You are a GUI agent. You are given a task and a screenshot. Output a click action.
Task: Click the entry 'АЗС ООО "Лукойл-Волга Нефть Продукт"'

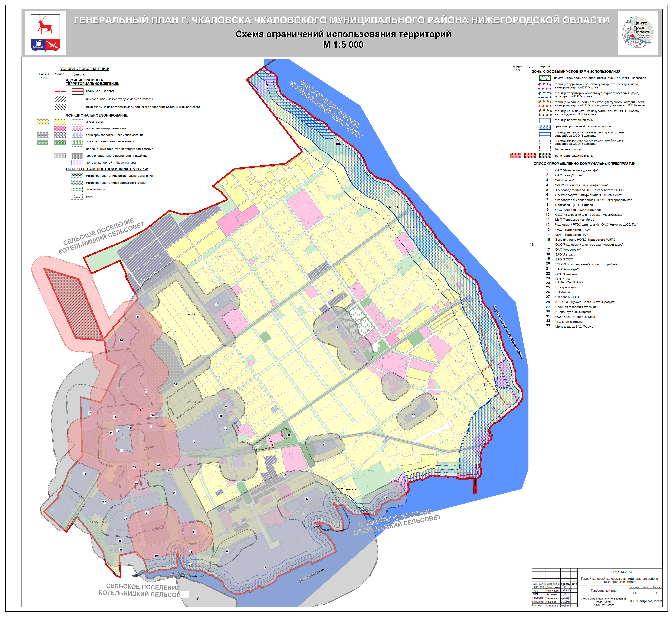(585, 302)
